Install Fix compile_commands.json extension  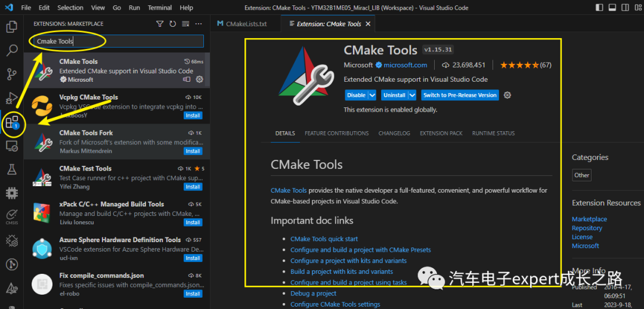[193, 294]
